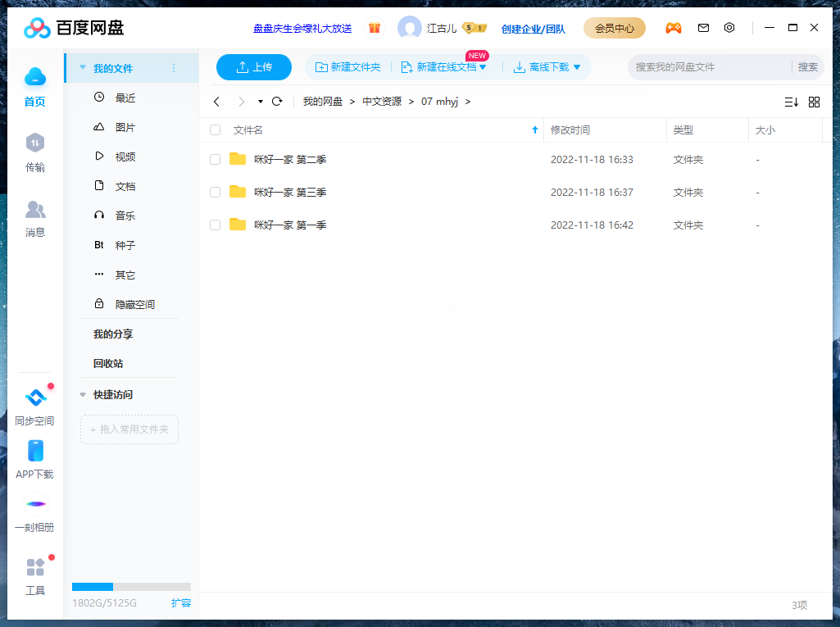
Task: Open the hexagon settings icon
Action: 729,28
